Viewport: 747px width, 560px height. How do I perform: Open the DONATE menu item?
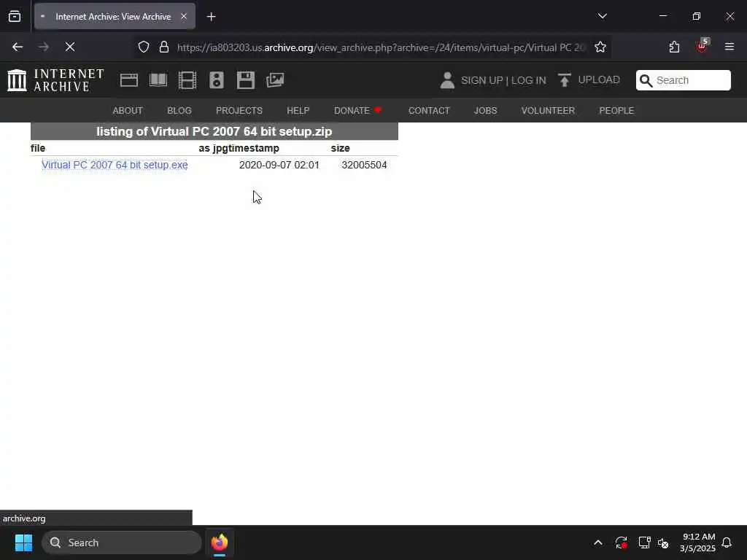click(x=357, y=111)
